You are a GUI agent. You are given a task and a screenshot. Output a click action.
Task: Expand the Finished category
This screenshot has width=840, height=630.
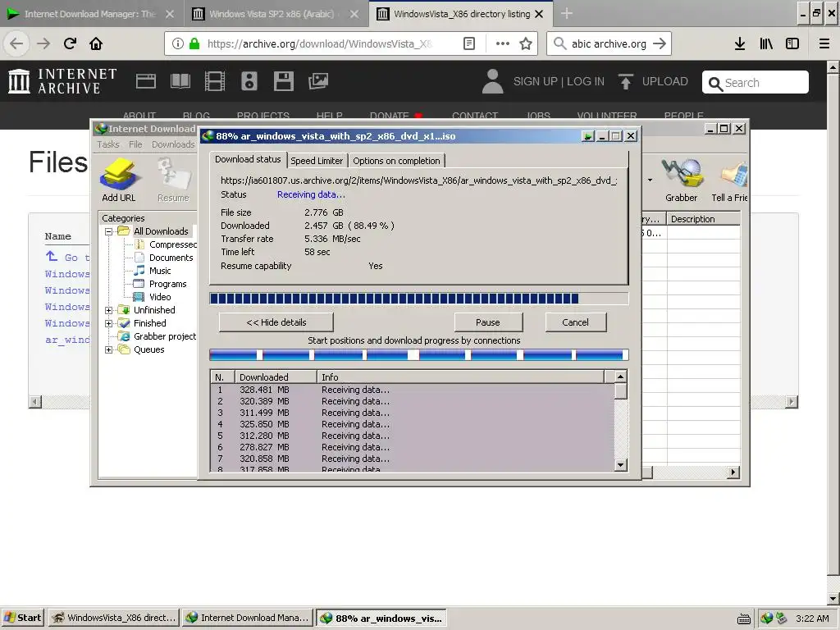(108, 323)
